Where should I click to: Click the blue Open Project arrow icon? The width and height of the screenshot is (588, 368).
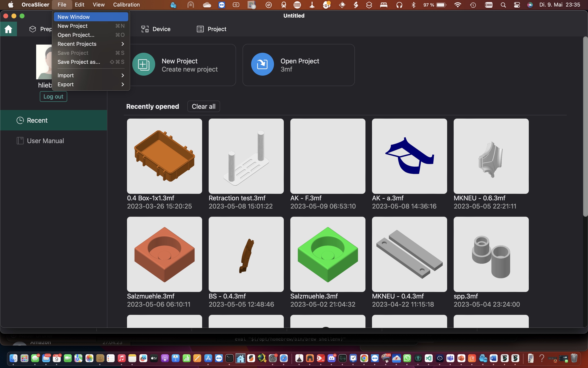point(262,64)
